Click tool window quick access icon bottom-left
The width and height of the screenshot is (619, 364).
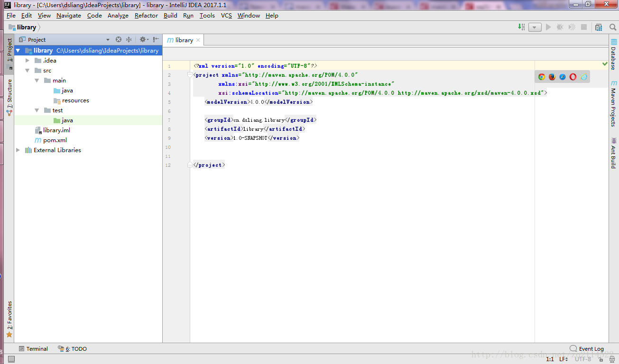pos(11,359)
